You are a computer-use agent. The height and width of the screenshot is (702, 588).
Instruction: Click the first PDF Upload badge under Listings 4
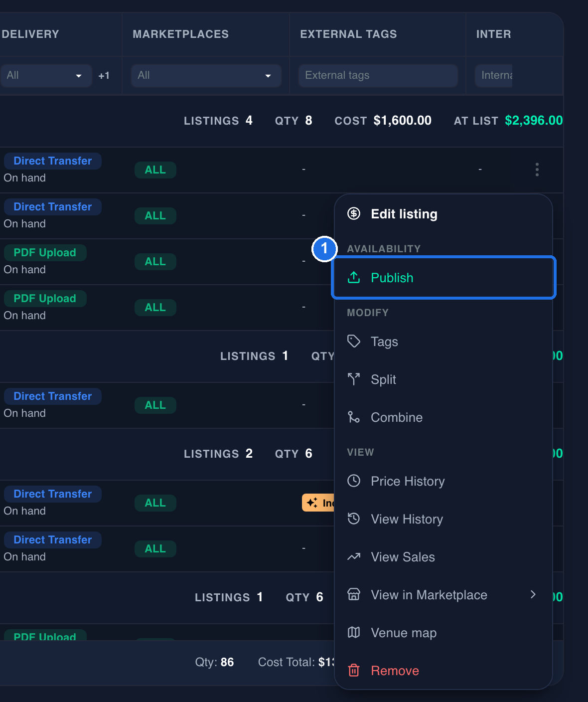pos(45,253)
